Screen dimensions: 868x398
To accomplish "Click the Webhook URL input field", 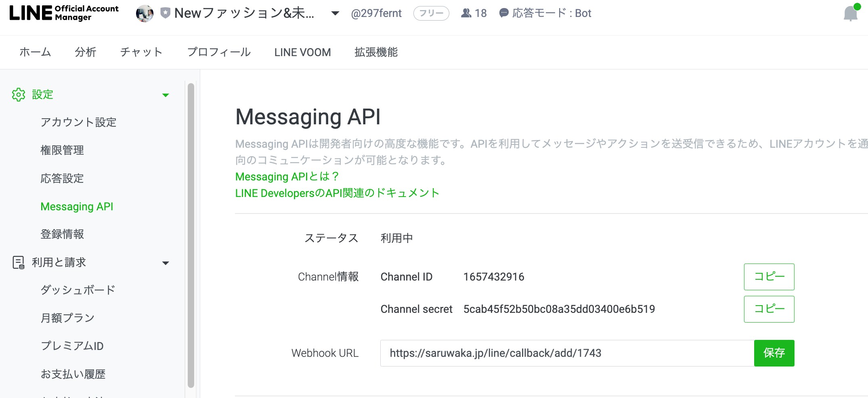I will (567, 353).
